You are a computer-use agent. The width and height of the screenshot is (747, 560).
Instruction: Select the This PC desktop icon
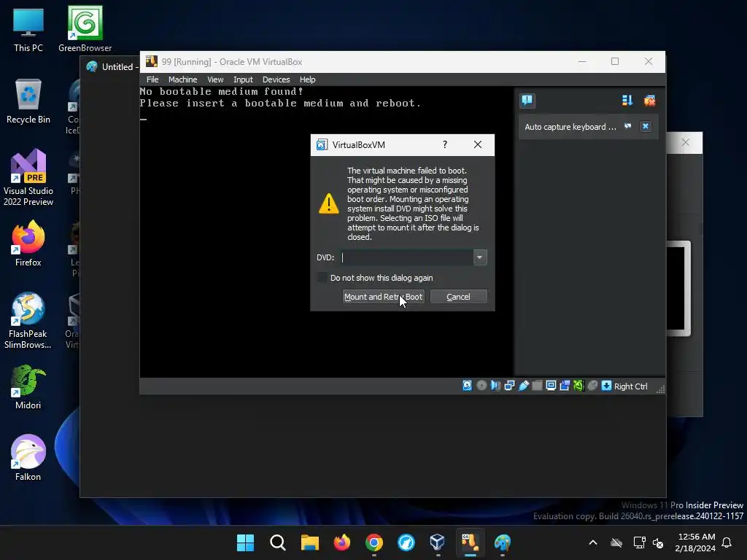pyautogui.click(x=28, y=29)
